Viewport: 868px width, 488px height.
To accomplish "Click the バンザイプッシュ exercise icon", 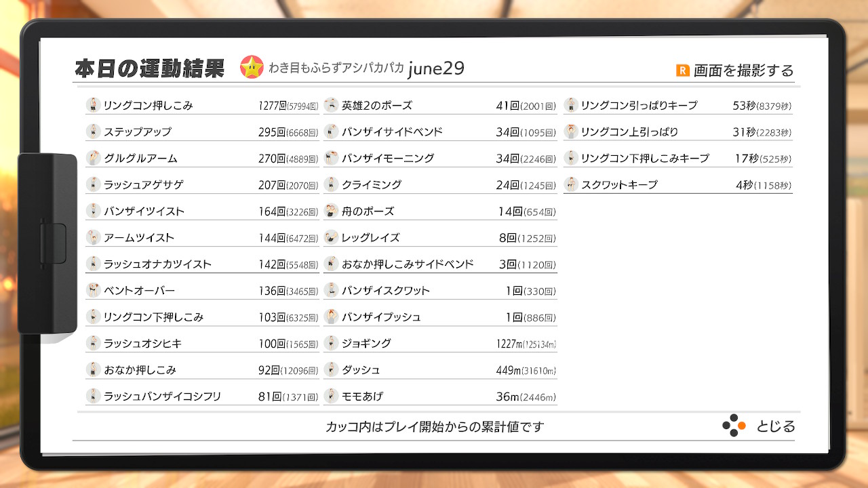I will point(331,317).
